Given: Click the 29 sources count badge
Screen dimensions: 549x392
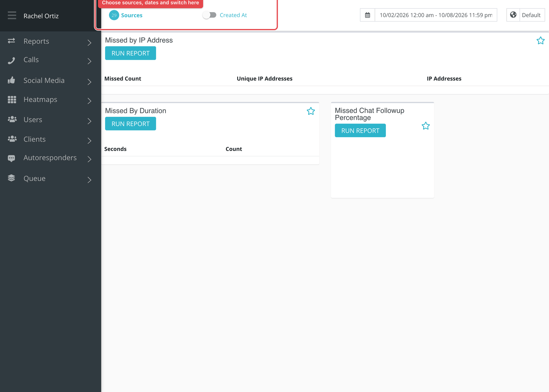Looking at the screenshot, I should tap(114, 15).
